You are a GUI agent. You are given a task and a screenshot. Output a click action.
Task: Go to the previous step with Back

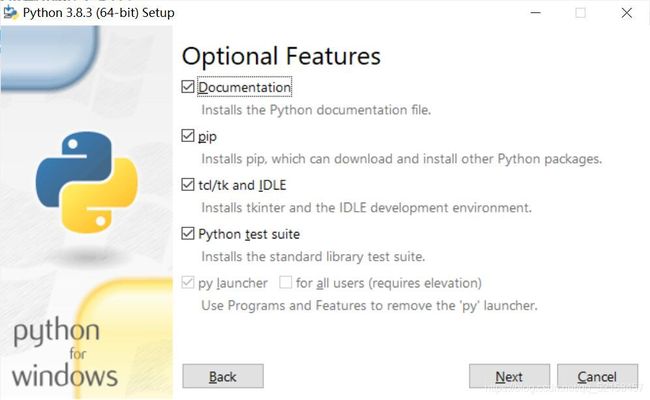pyautogui.click(x=223, y=376)
